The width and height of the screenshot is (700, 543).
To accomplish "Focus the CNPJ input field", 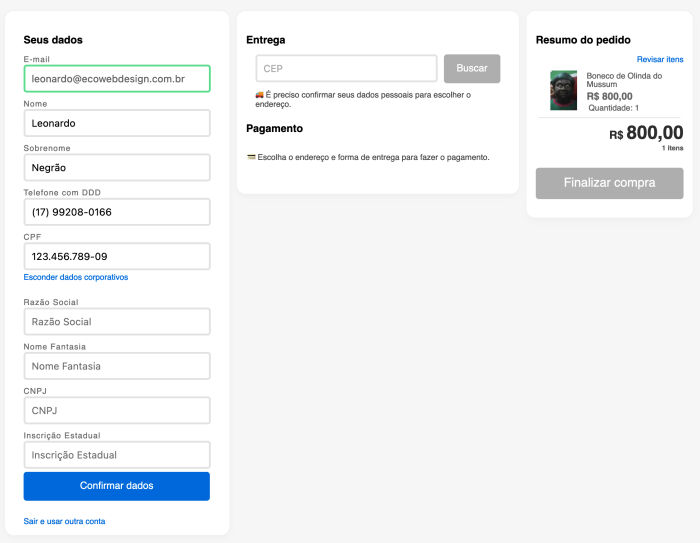I will (116, 410).
